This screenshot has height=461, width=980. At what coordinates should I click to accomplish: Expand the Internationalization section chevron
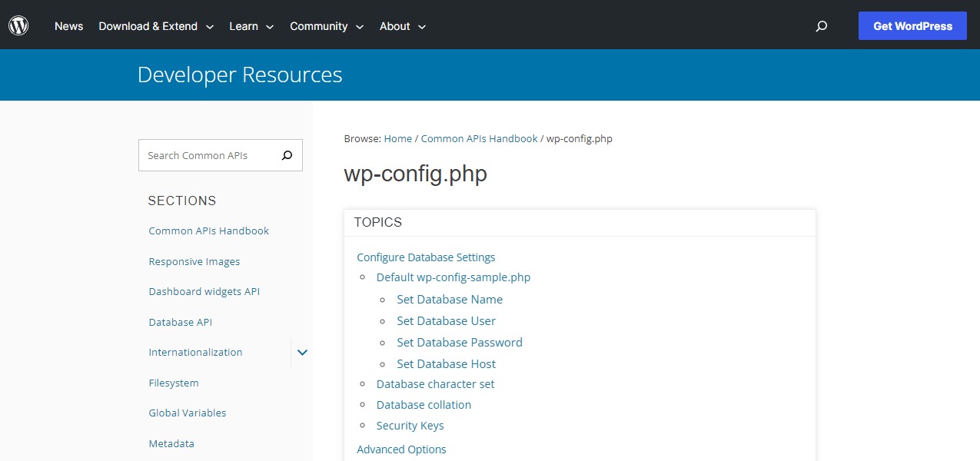[x=302, y=353]
